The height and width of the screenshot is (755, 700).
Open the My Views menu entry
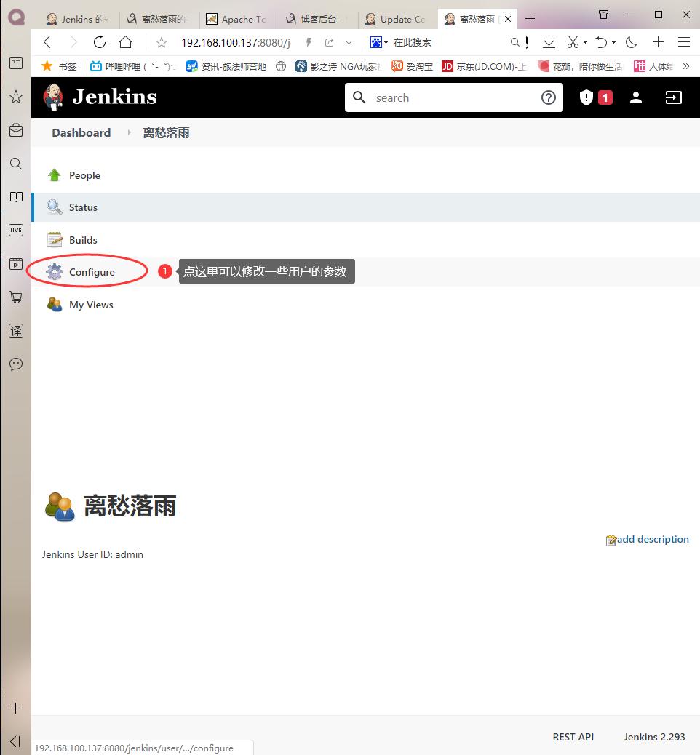coord(91,305)
